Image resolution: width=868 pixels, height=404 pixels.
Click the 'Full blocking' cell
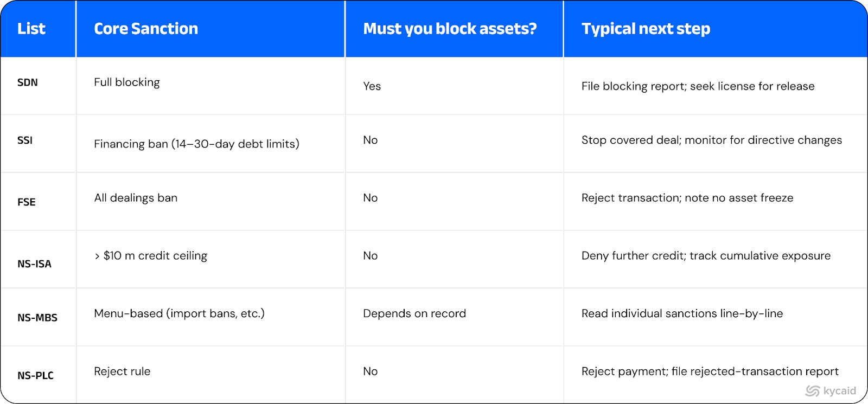127,82
